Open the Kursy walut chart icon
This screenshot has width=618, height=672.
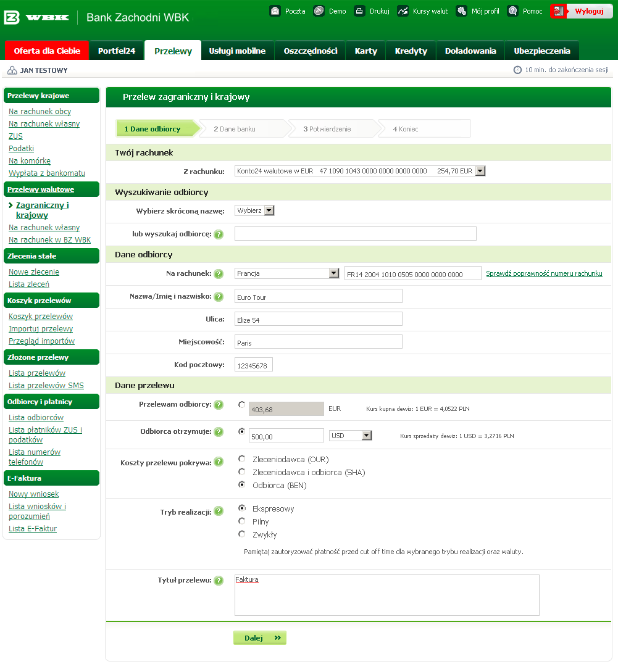(403, 10)
